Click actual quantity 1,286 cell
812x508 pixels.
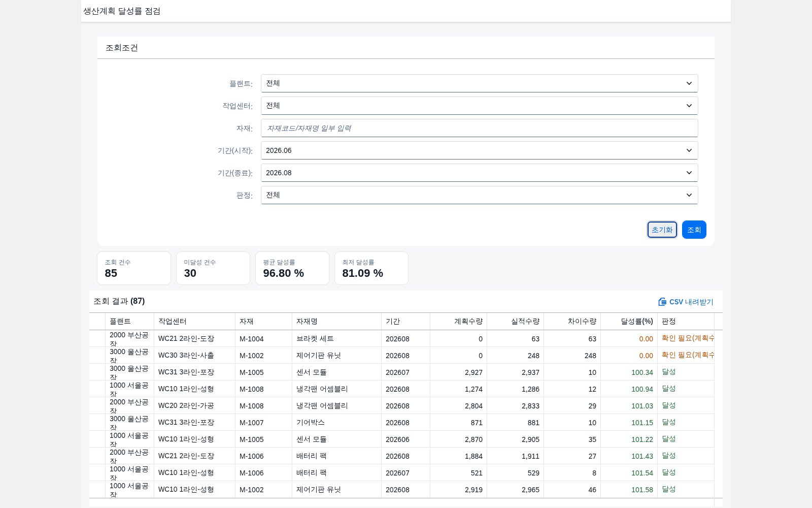(x=515, y=389)
